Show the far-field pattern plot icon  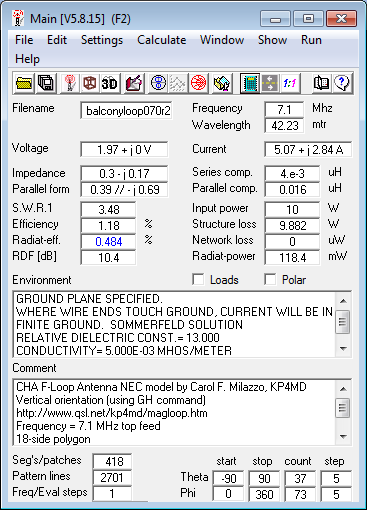pos(158,83)
